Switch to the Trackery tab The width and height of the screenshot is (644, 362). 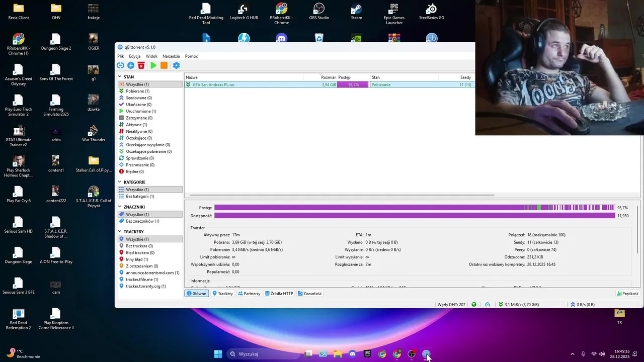pos(223,294)
